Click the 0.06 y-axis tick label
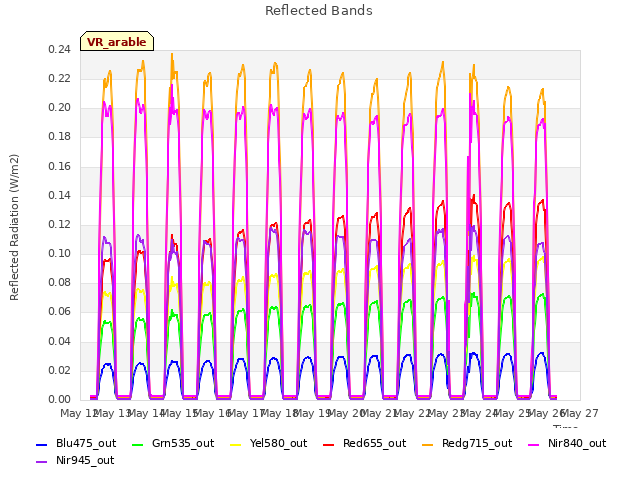 point(59,312)
